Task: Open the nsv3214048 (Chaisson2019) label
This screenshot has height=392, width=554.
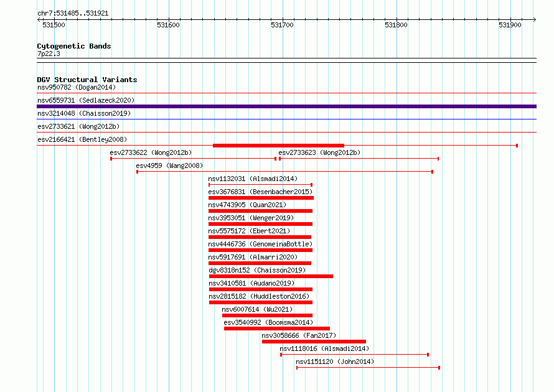Action: click(x=84, y=113)
